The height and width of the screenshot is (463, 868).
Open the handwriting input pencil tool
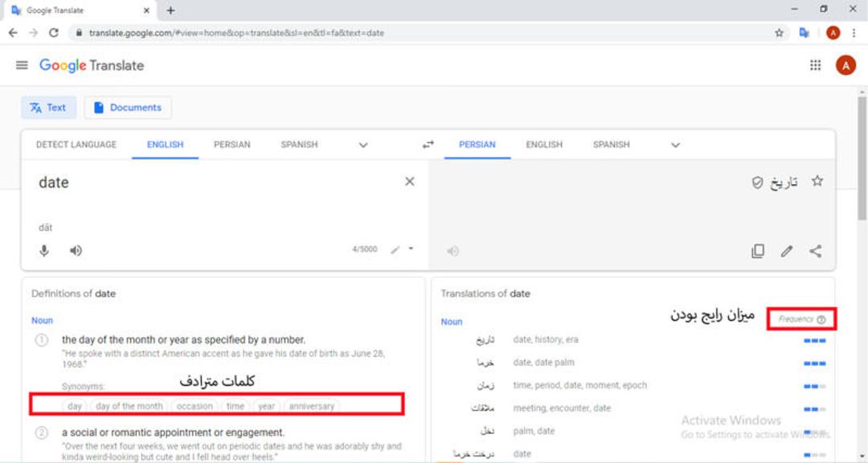coord(395,250)
